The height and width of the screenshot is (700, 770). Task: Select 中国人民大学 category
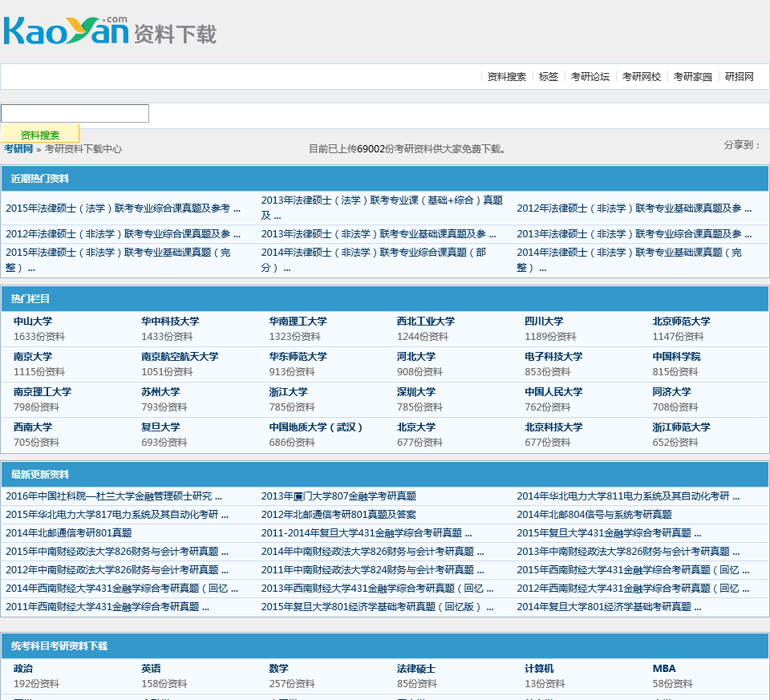(553, 392)
